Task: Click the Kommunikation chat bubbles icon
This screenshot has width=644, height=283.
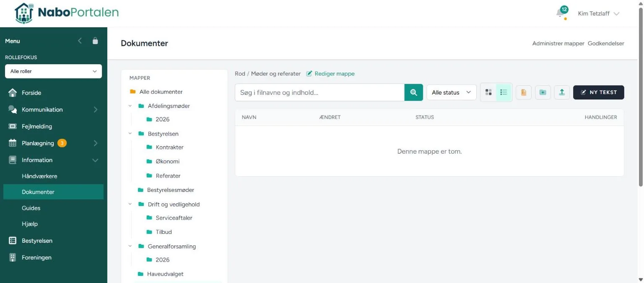Action: (x=13, y=110)
